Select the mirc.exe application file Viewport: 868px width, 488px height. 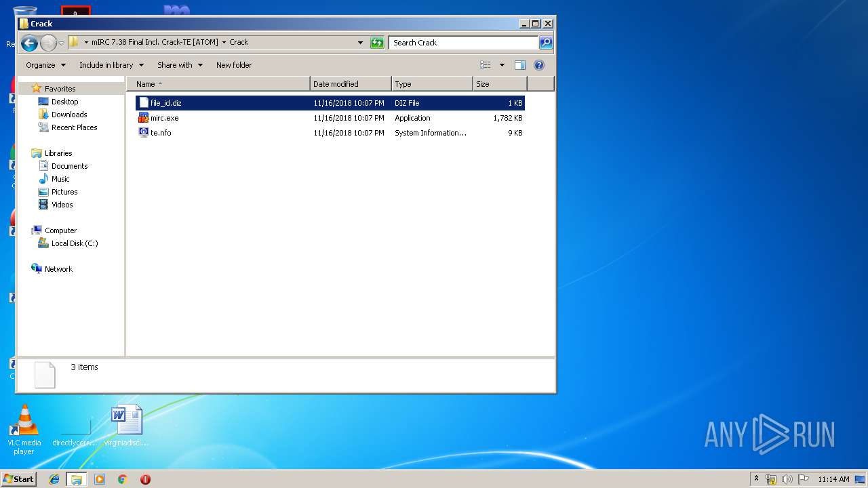(330, 118)
